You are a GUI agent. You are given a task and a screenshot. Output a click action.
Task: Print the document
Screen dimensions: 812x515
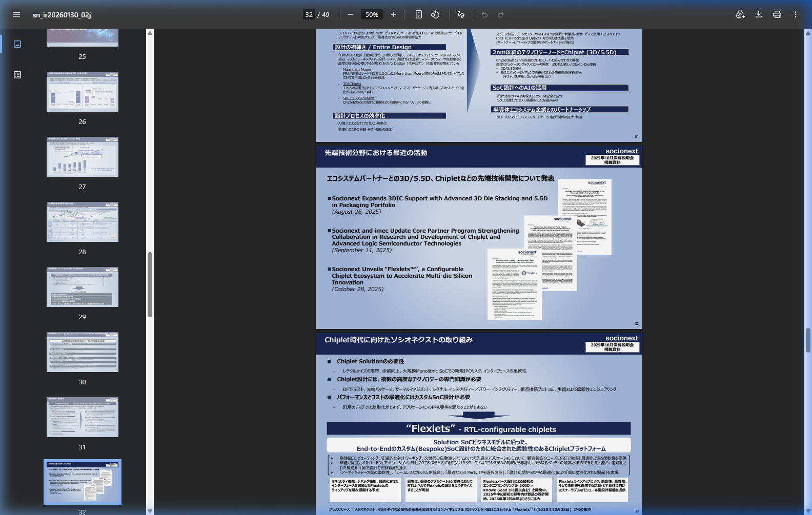(x=777, y=14)
